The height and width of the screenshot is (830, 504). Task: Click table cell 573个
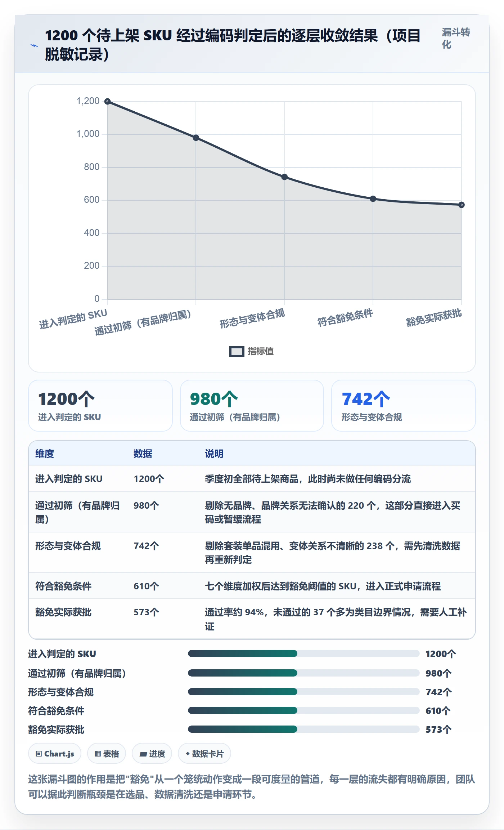[146, 612]
